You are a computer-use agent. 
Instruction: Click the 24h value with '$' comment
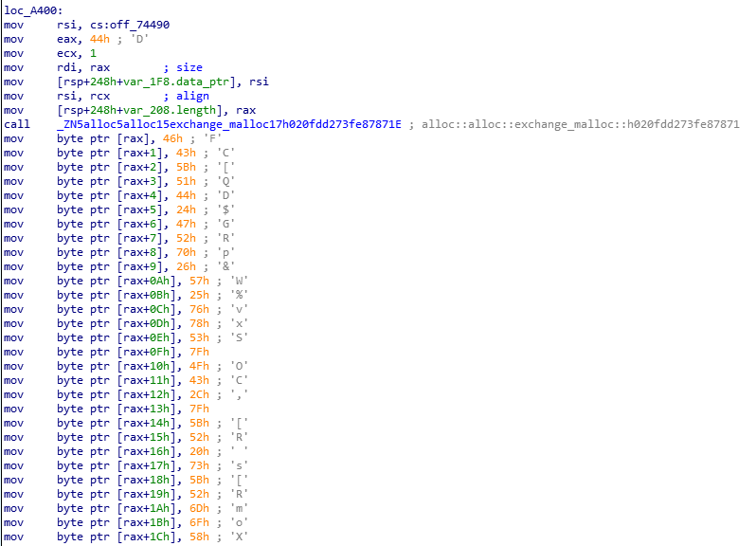186,209
